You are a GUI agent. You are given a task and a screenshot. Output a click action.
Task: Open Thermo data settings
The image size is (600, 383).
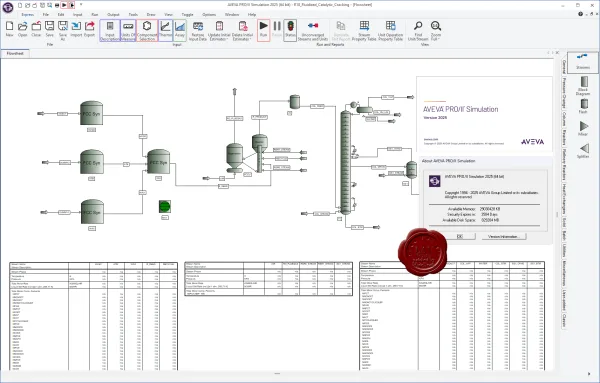coord(165,30)
